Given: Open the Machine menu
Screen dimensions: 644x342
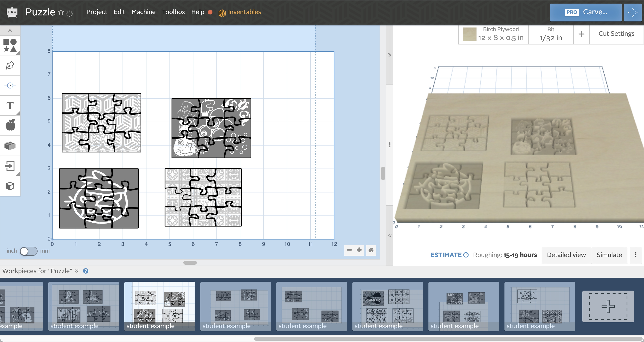Looking at the screenshot, I should (144, 12).
